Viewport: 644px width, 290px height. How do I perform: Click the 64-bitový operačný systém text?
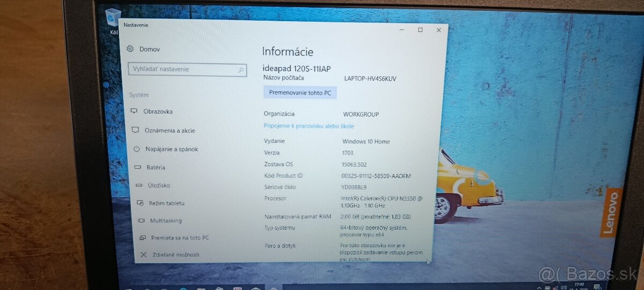point(374,231)
